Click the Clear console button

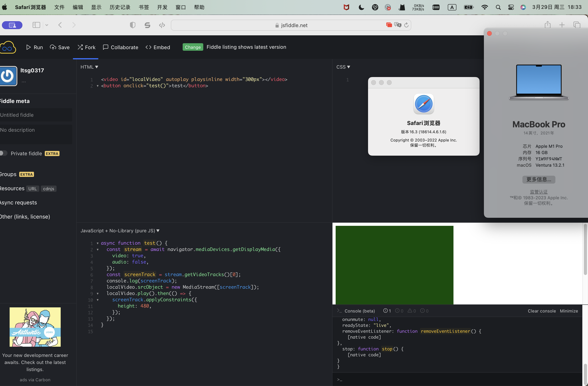(541, 311)
